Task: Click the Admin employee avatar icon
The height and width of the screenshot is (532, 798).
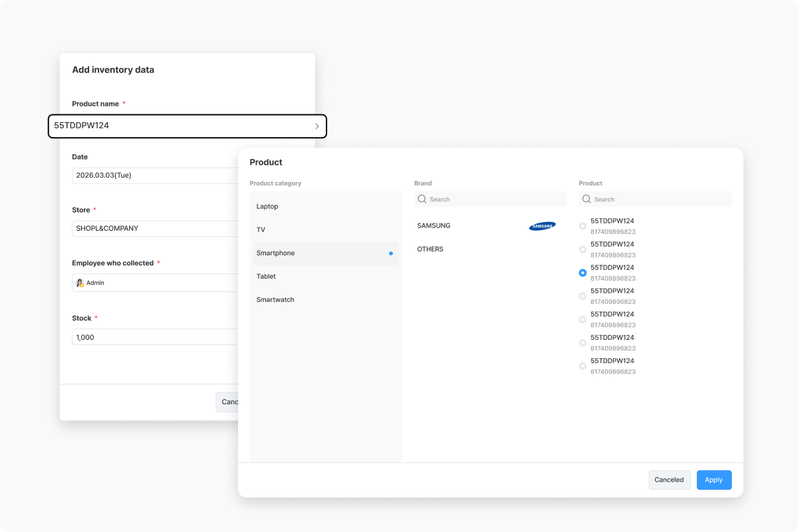Action: coord(80,283)
